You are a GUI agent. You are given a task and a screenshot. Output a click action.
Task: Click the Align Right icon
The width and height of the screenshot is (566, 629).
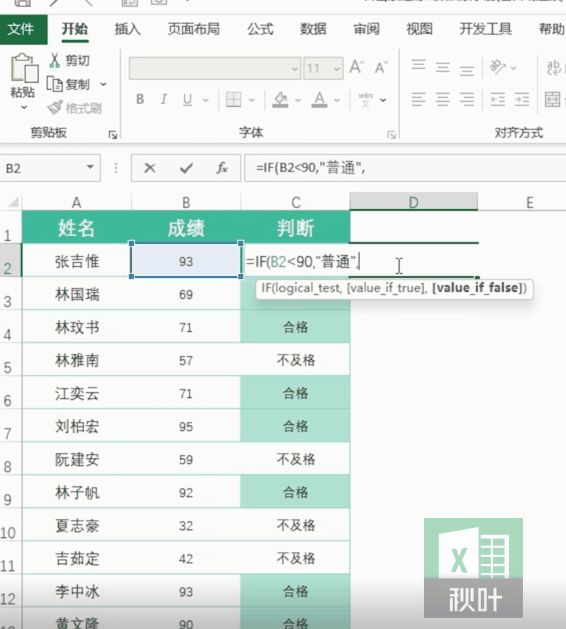[x=467, y=99]
